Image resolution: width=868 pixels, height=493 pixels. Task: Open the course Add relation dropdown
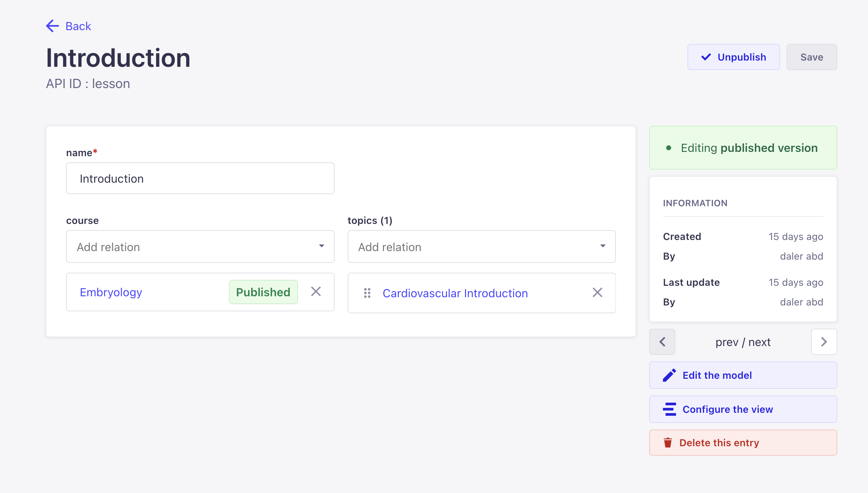[x=200, y=246]
